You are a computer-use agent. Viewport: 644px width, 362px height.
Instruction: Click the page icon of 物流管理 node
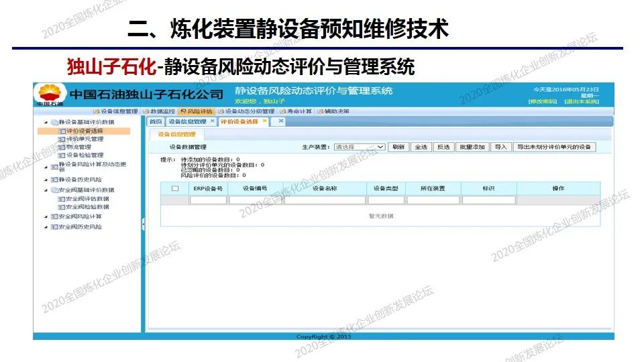pos(62,147)
